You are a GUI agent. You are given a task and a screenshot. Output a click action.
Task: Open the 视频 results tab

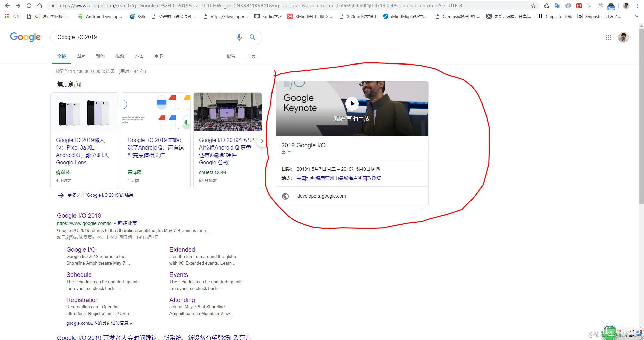pyautogui.click(x=119, y=56)
